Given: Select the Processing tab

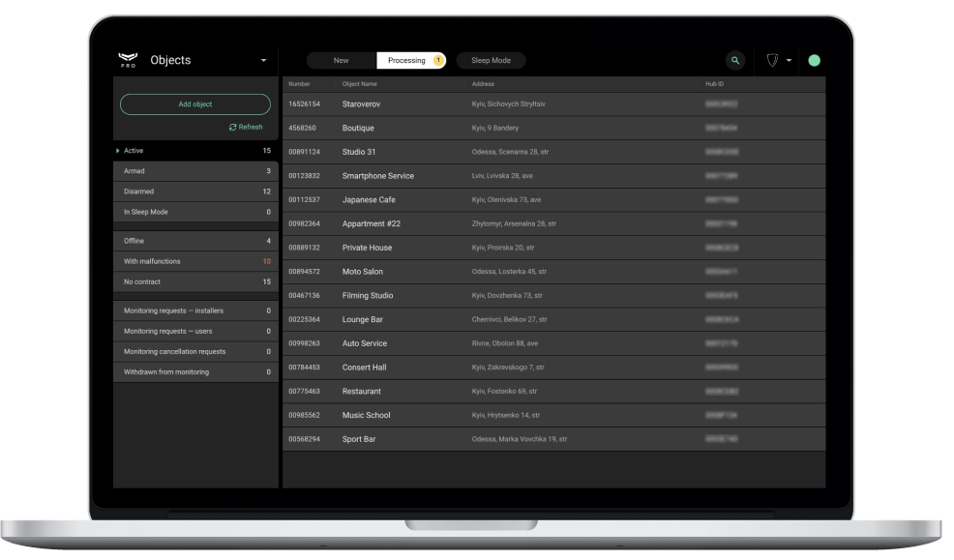Looking at the screenshot, I should [406, 60].
